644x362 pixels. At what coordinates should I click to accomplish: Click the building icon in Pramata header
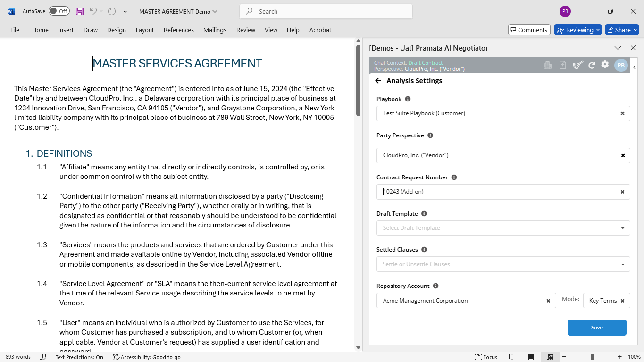click(547, 66)
